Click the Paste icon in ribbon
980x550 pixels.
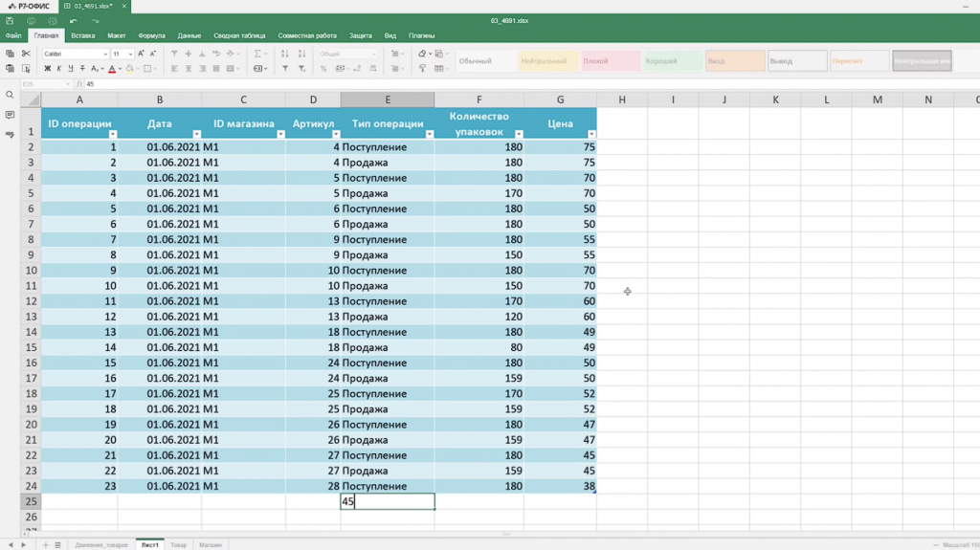point(10,69)
